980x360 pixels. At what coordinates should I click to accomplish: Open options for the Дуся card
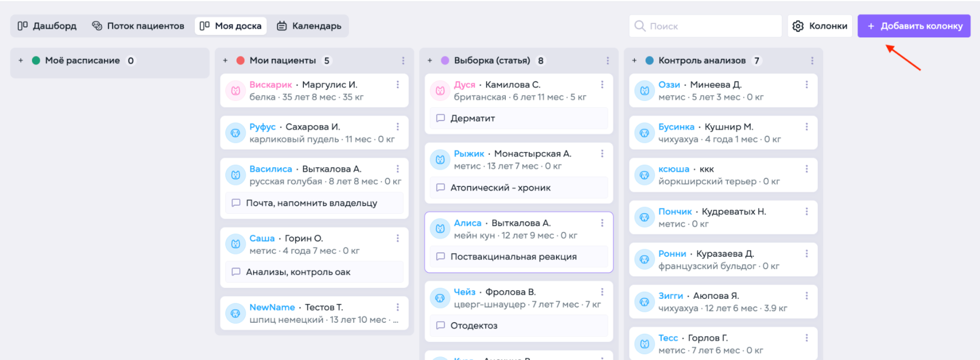(x=603, y=84)
